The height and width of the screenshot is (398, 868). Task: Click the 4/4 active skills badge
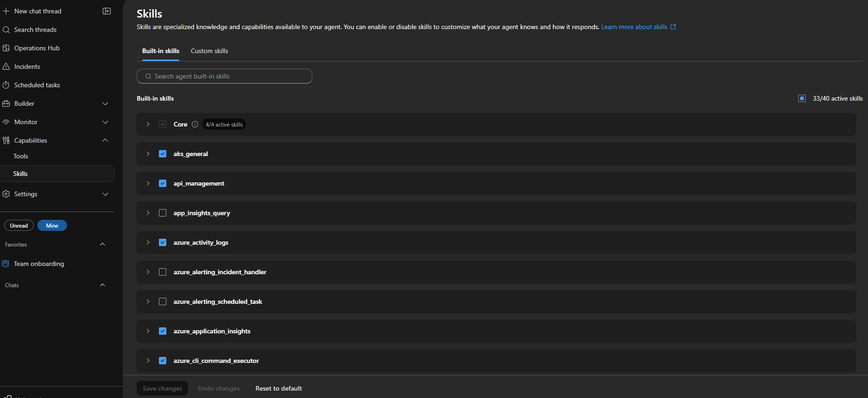tap(224, 124)
